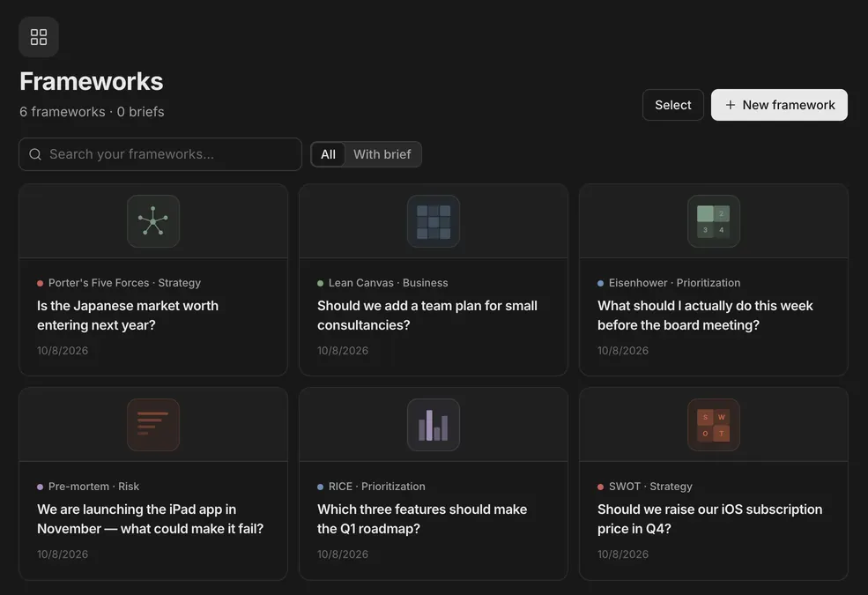Open the iOS subscription price SWOT title

(709, 519)
